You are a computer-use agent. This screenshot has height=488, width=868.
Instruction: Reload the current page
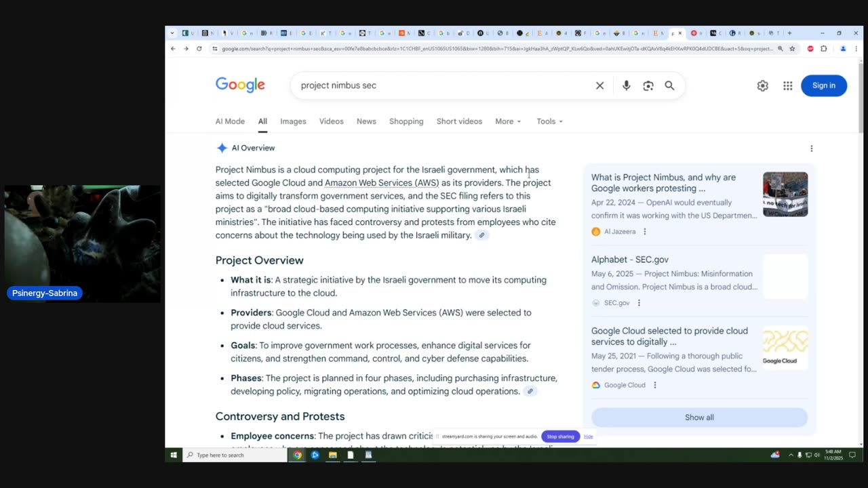199,49
